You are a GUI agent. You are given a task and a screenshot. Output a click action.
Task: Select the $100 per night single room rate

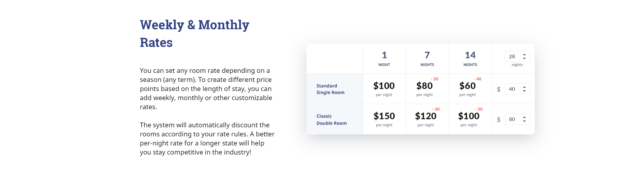click(x=384, y=89)
